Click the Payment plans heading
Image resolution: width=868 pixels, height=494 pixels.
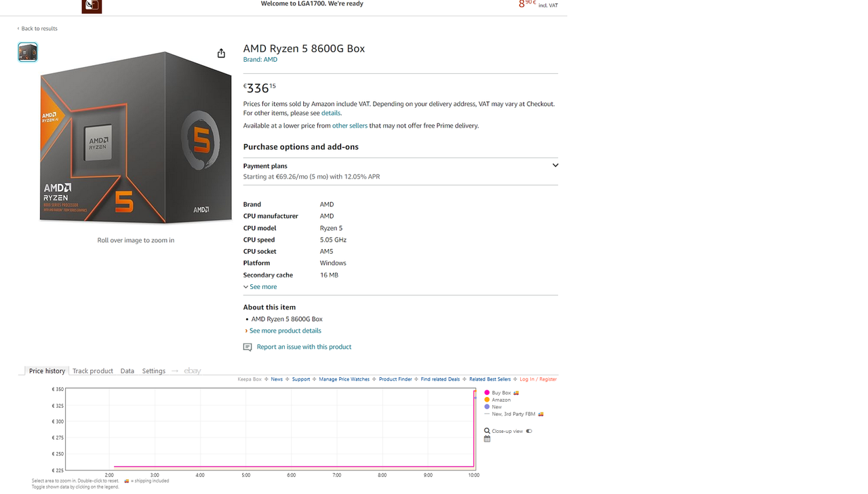[265, 166]
